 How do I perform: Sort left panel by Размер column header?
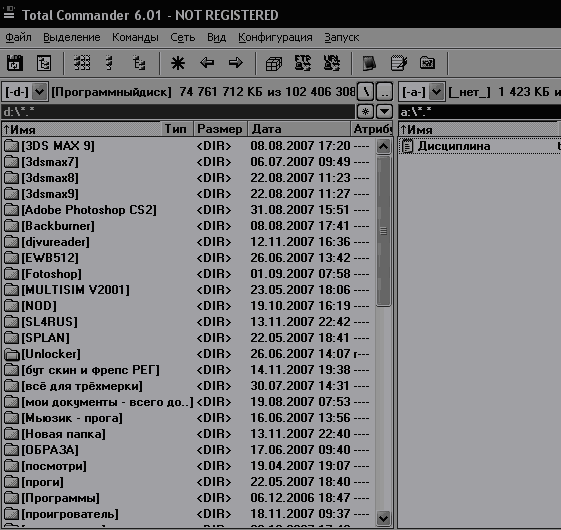(220, 129)
